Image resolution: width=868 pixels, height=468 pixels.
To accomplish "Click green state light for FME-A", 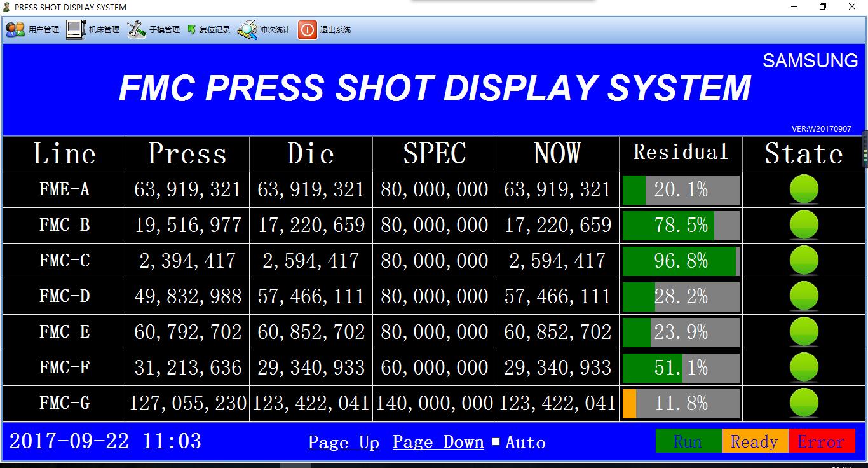I will (x=804, y=189).
